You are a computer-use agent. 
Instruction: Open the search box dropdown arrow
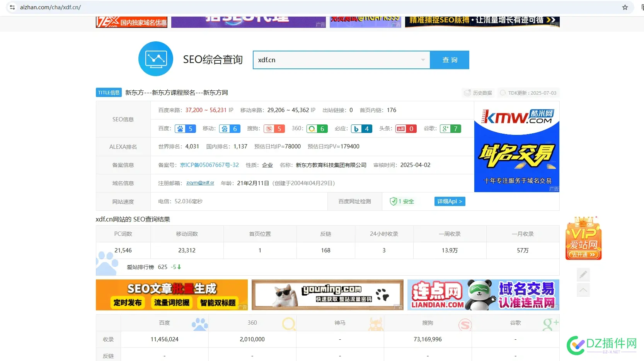[x=423, y=60]
